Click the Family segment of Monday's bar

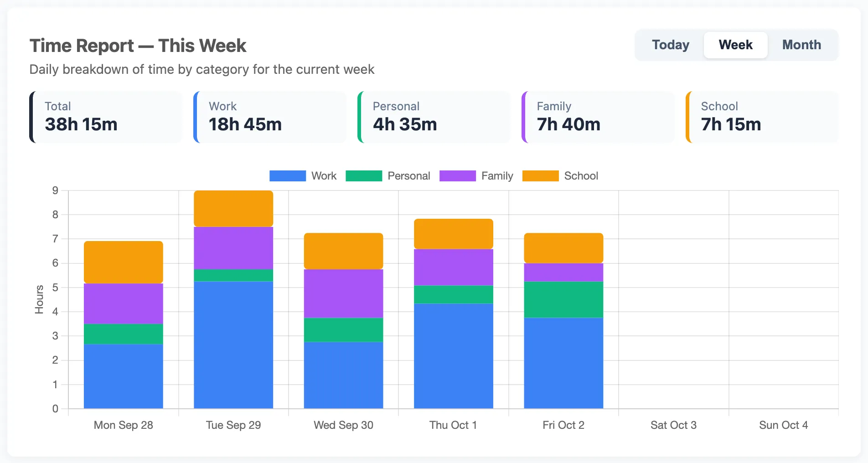click(124, 304)
